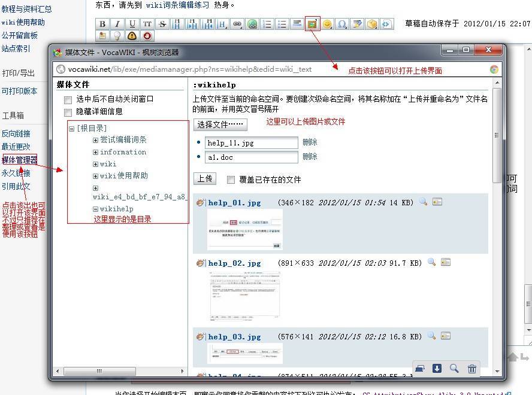
Task: Delete a1.doc from the upload queue
Action: point(310,156)
